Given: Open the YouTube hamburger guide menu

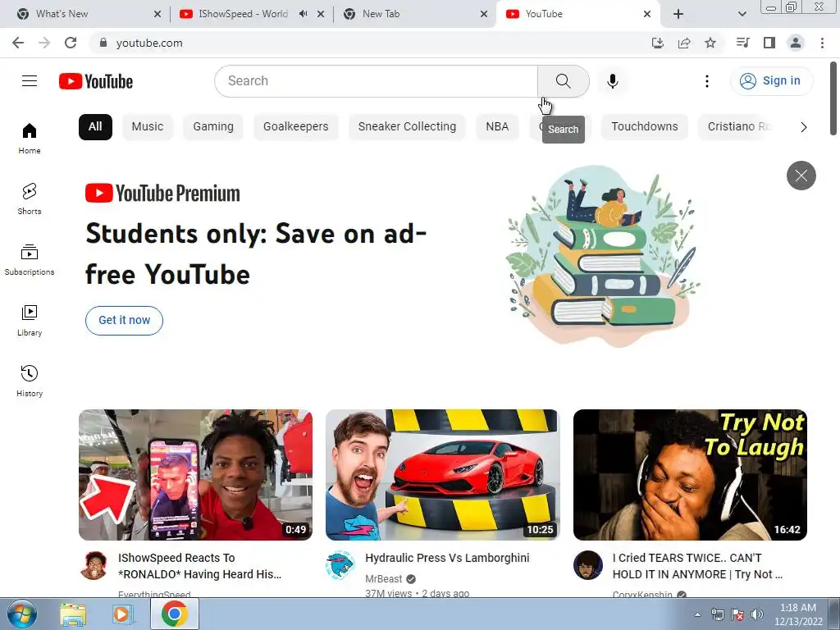Looking at the screenshot, I should [x=30, y=81].
